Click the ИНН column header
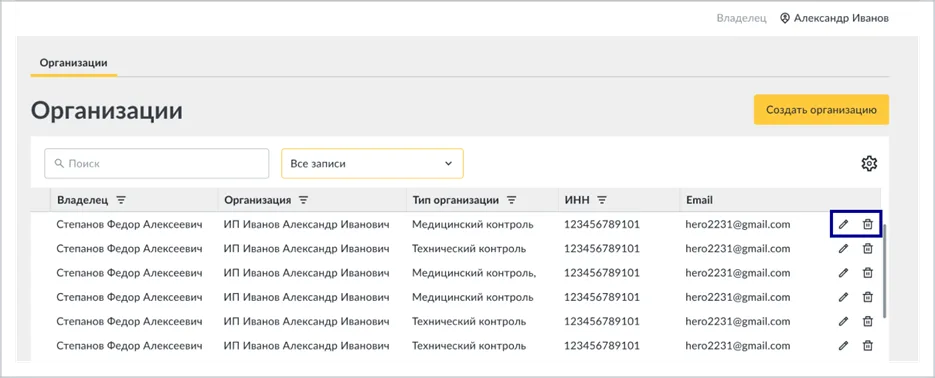This screenshot has height=378, width=935. tap(577, 200)
